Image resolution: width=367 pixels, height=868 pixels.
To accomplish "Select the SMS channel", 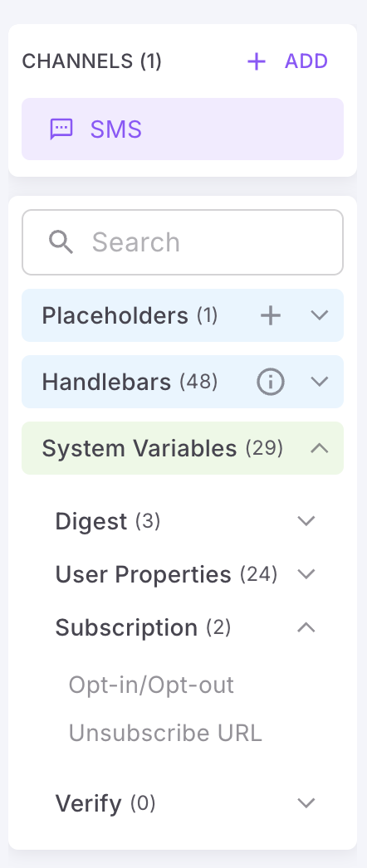I will pyautogui.click(x=183, y=129).
